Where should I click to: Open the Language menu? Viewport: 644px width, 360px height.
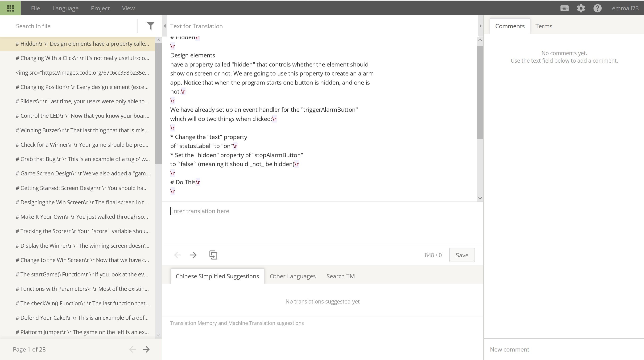[66, 8]
